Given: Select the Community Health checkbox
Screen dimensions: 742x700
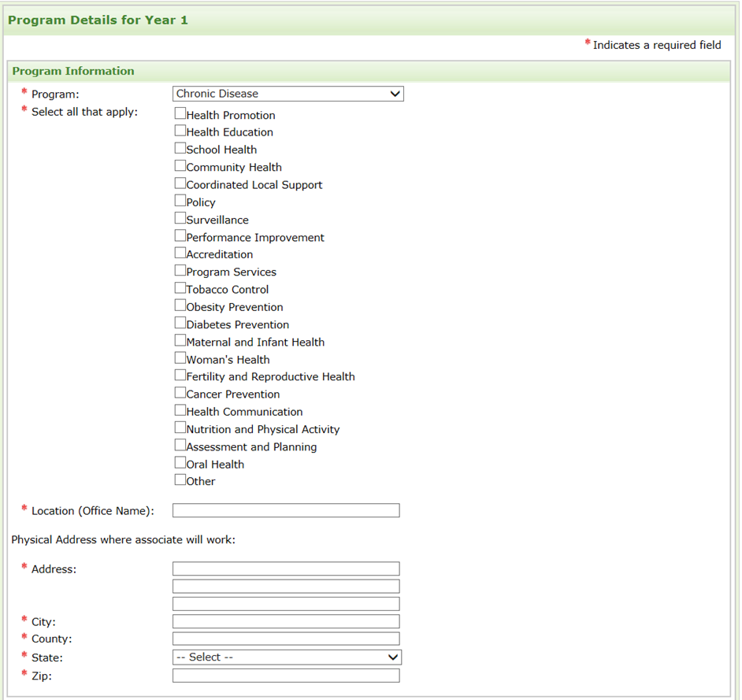Looking at the screenshot, I should click(x=180, y=165).
